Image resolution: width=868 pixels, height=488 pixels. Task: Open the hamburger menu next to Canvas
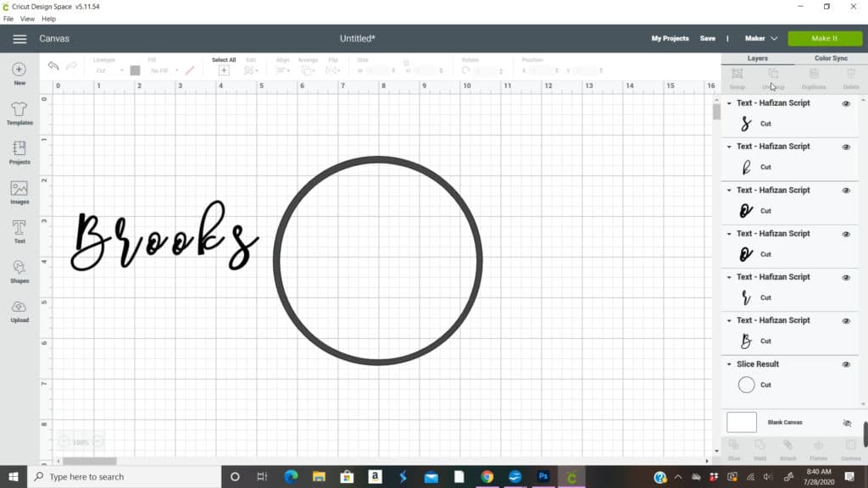tap(19, 39)
